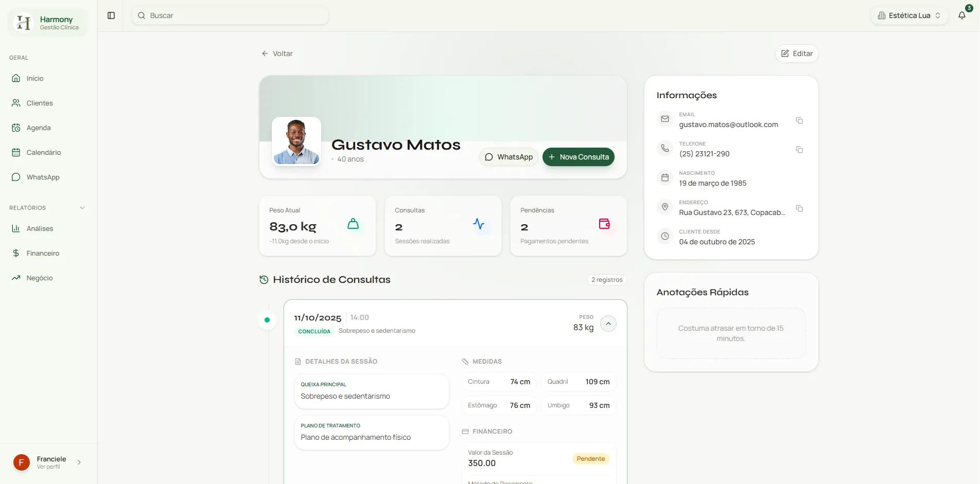The width and height of the screenshot is (980, 484).
Task: Toggle the sidebar panel icon
Action: click(x=111, y=15)
